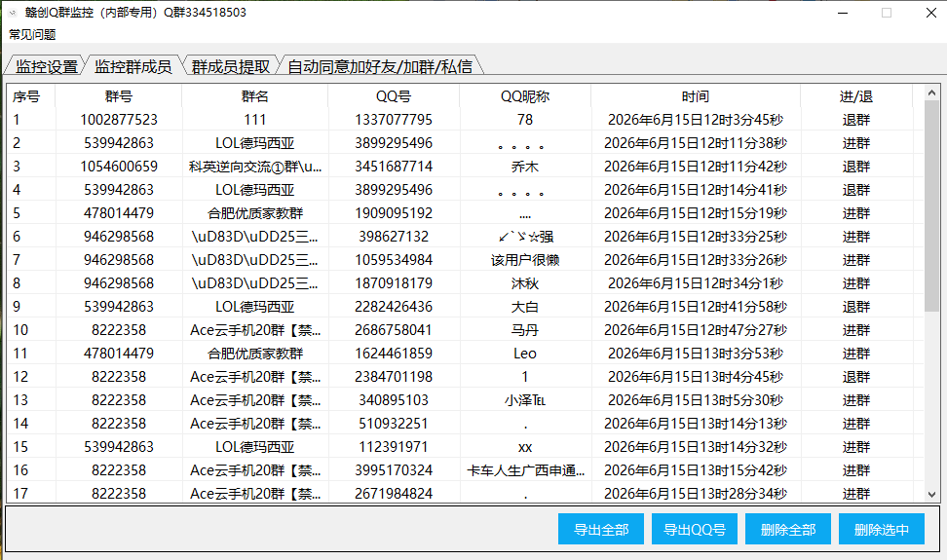
Task: Click the QQ昵称 column header
Action: coord(525,96)
